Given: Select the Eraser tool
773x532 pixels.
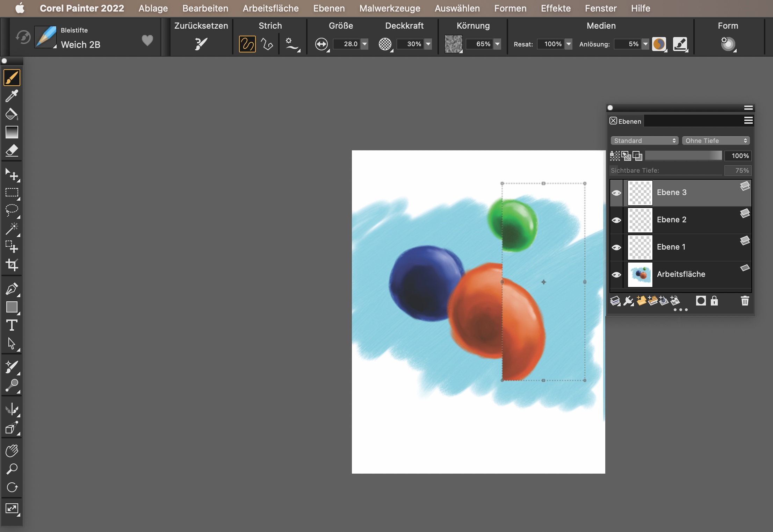Looking at the screenshot, I should [x=12, y=151].
